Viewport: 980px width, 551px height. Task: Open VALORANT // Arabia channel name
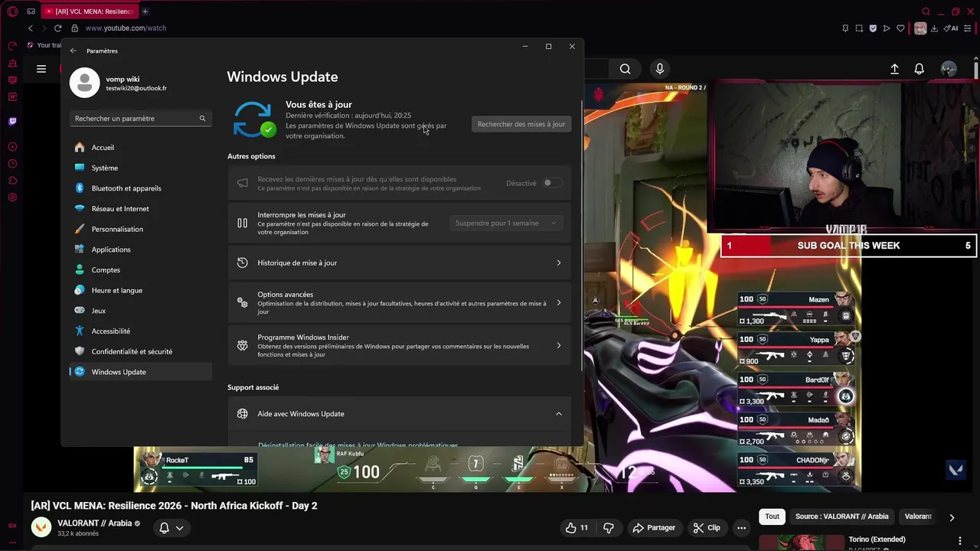pyautogui.click(x=94, y=523)
